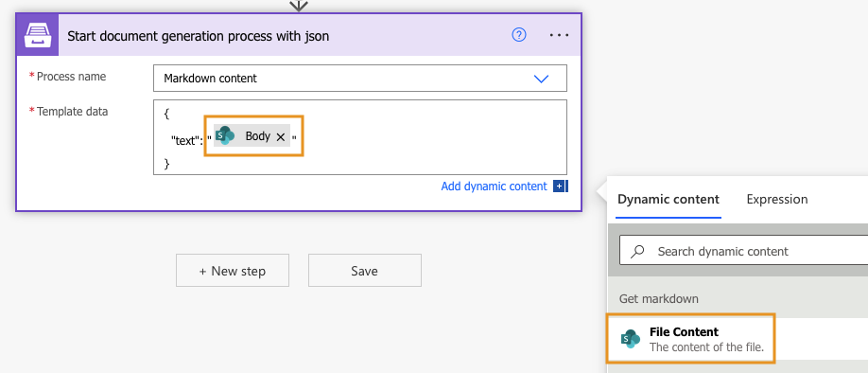Remove the Body token with its X
Screen dimensions: 868x373
pyautogui.click(x=281, y=137)
